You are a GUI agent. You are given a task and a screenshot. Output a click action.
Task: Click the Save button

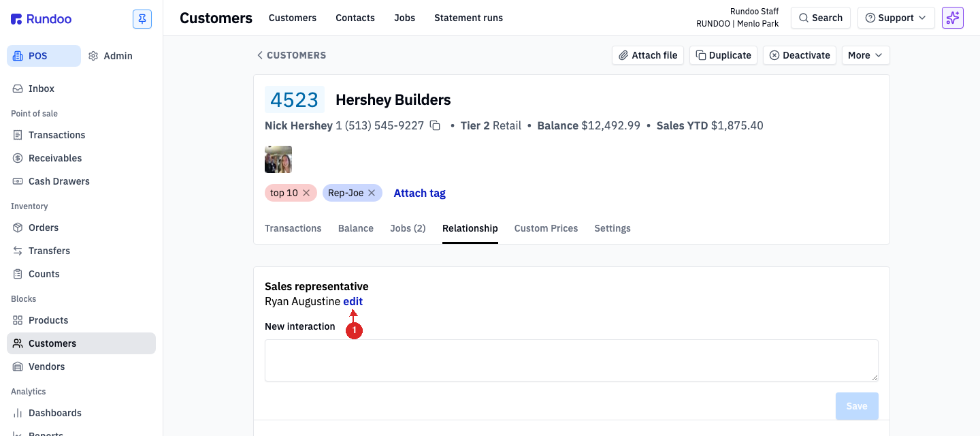coord(857,406)
